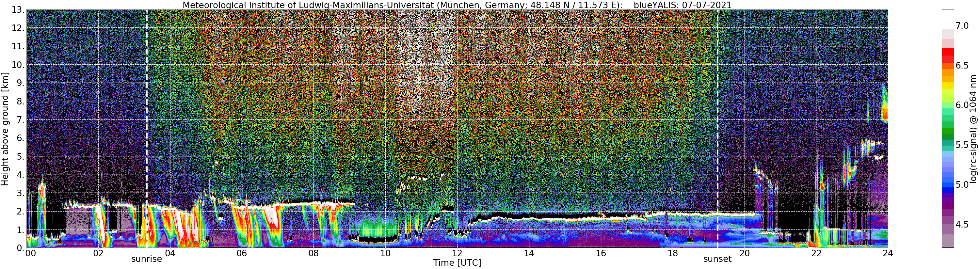The height and width of the screenshot is (269, 980).
Task: Click the bright red colorbar segment
Action: 948,52
